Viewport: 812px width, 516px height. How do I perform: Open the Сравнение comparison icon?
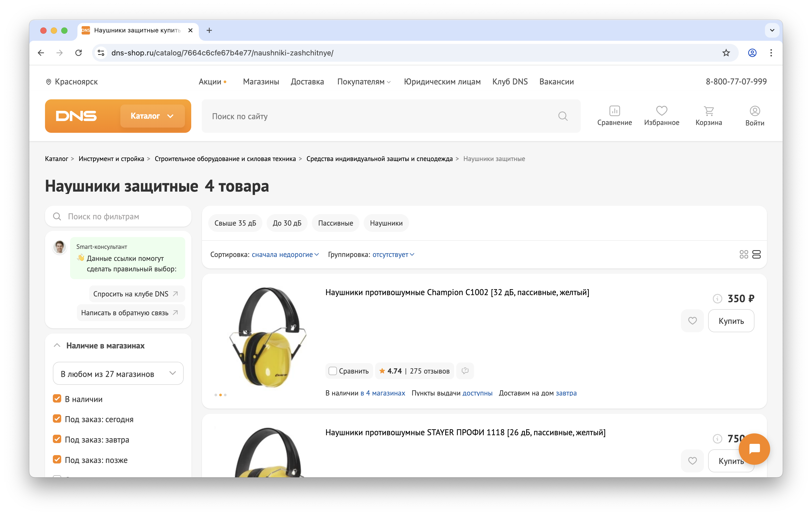coord(614,116)
